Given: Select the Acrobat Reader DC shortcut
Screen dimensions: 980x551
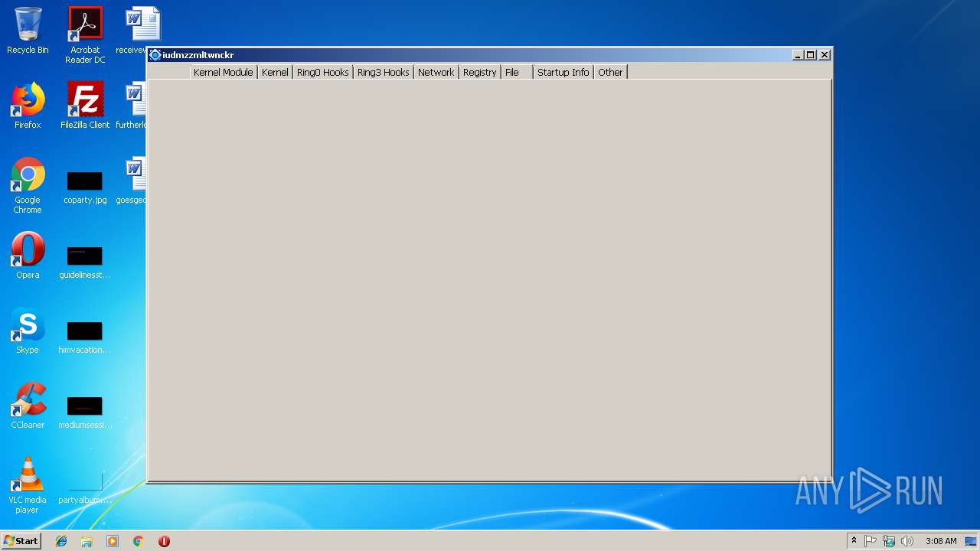Looking at the screenshot, I should pos(85,35).
